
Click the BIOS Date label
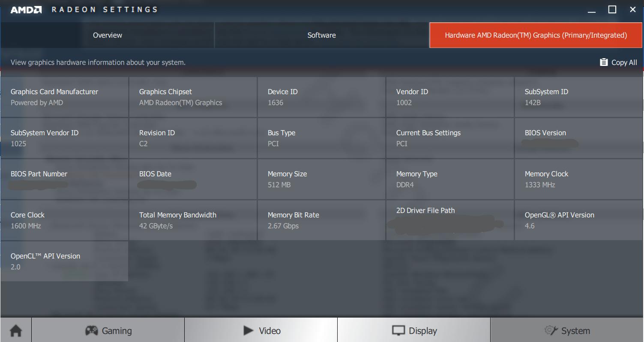(x=155, y=174)
